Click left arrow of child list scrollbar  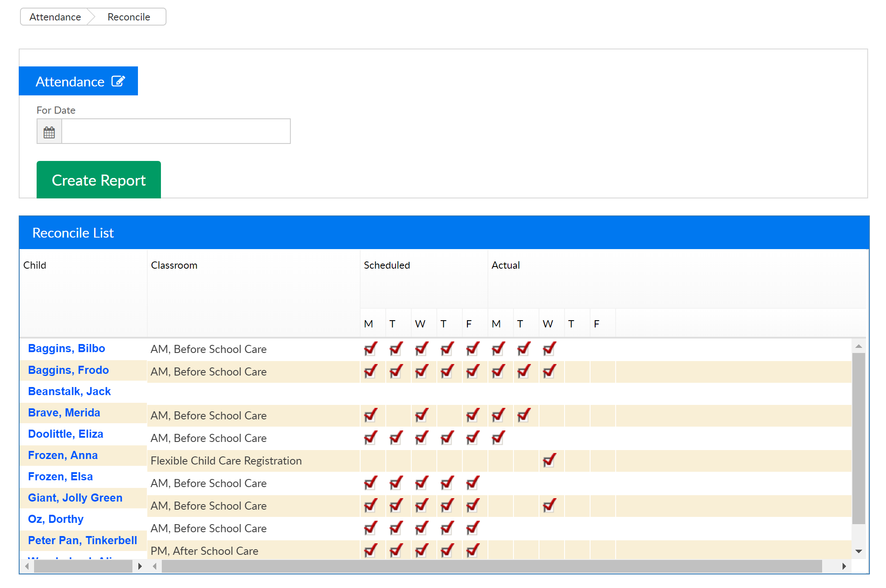pos(27,566)
